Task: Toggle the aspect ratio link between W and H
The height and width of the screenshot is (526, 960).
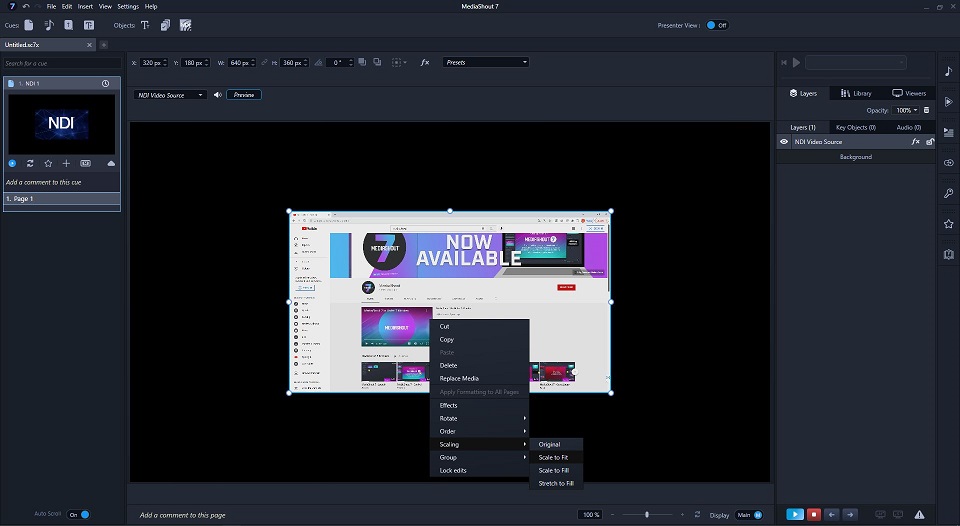Action: point(264,62)
